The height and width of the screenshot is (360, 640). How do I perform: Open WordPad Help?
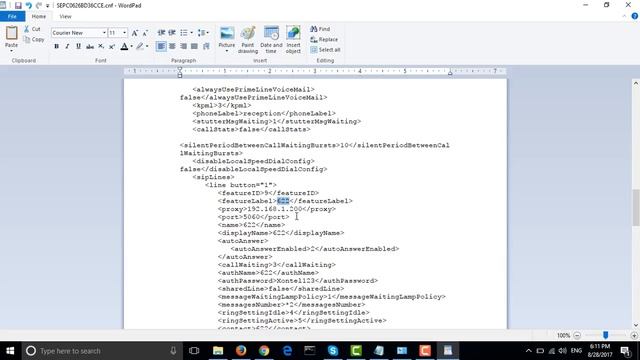click(x=635, y=16)
